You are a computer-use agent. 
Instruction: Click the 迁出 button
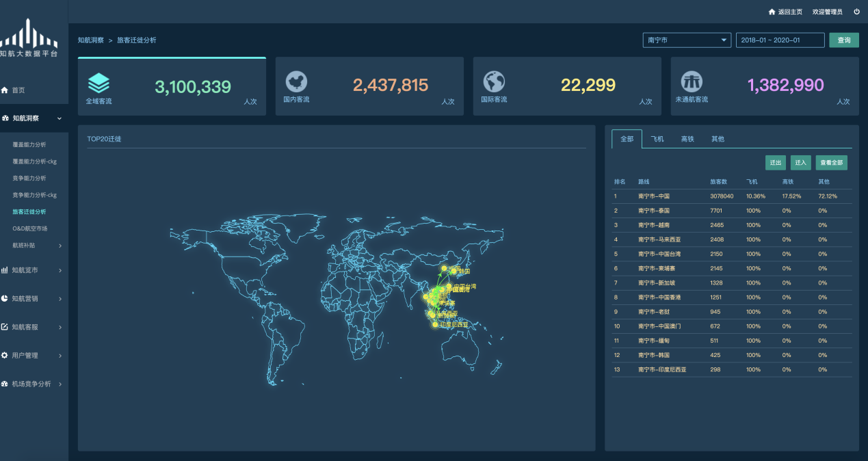(x=776, y=163)
